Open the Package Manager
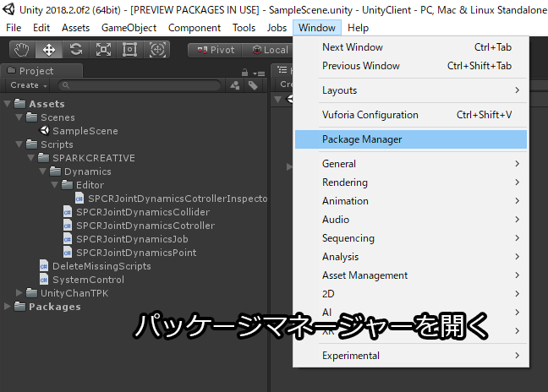Viewport: 548px width, 392px height. (x=411, y=139)
